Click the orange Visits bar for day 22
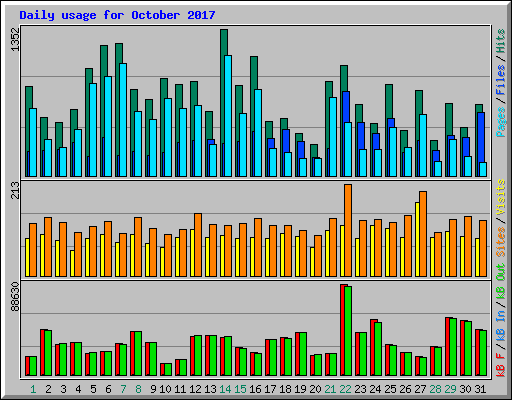 point(348,230)
